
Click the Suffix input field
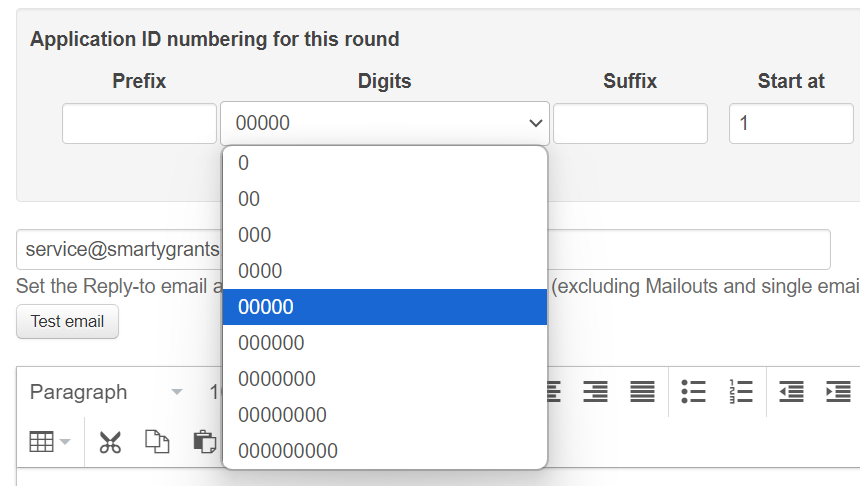pos(630,123)
